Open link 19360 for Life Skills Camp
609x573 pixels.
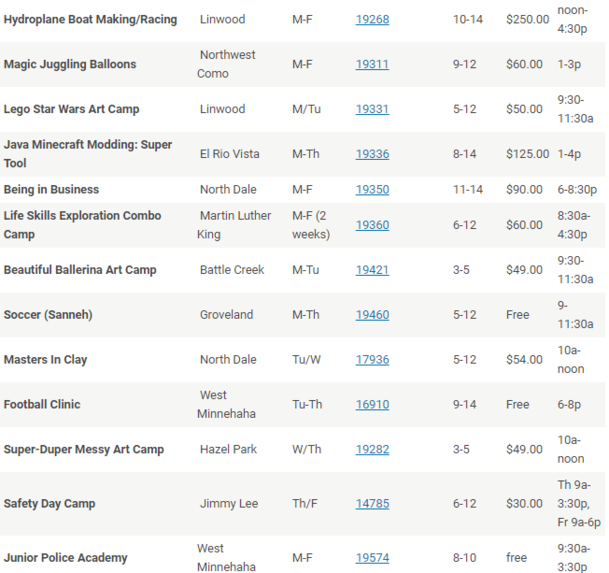[372, 225]
